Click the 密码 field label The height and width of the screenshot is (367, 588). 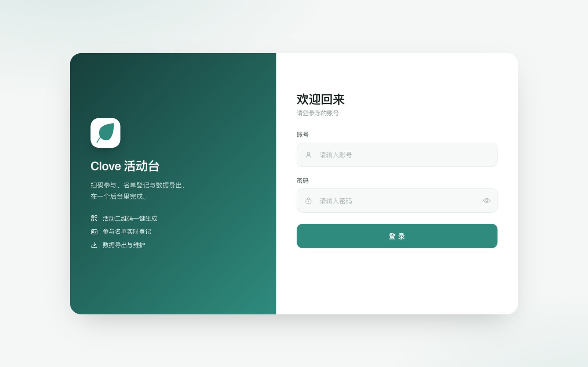(x=302, y=181)
